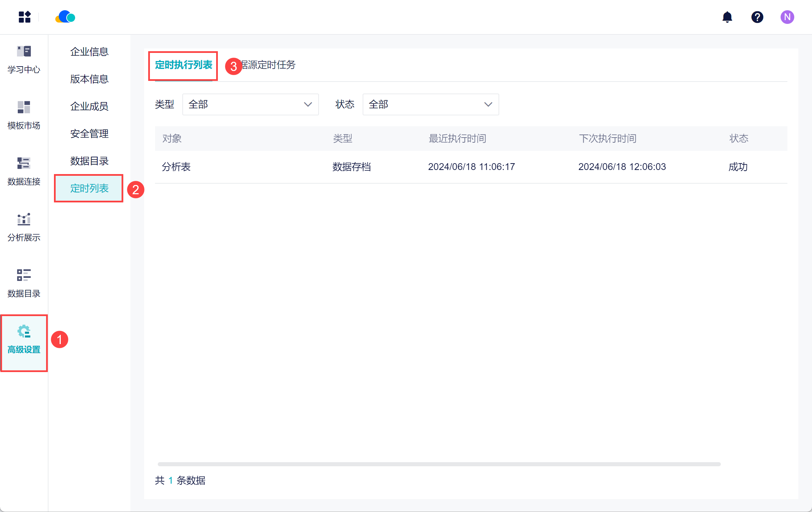Open the app grid launcher icon
Screen dimensions: 812x512
point(25,17)
